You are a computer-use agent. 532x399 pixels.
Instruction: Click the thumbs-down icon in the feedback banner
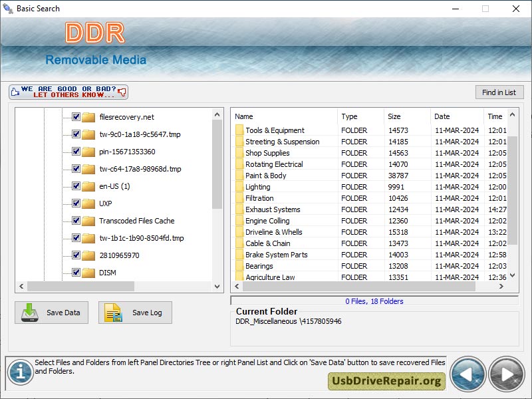[x=122, y=92]
